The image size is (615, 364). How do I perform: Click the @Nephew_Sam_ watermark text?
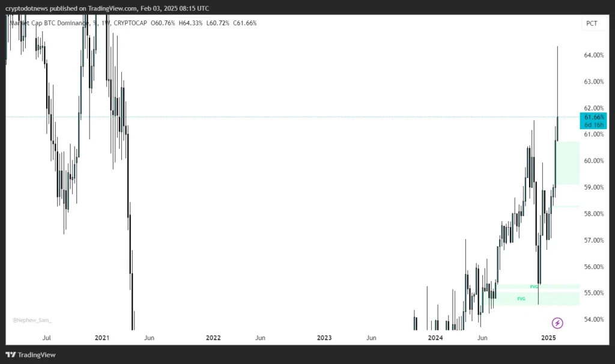[32, 320]
